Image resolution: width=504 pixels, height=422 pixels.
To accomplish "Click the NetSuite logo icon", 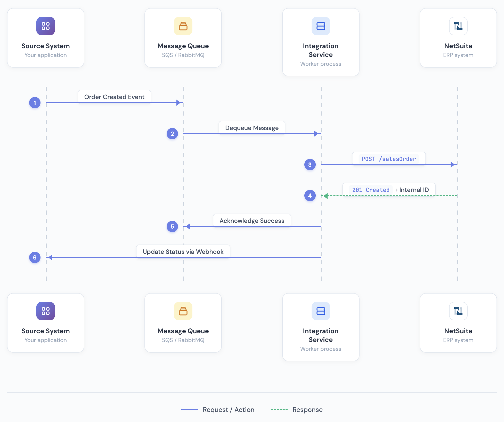I will (458, 26).
